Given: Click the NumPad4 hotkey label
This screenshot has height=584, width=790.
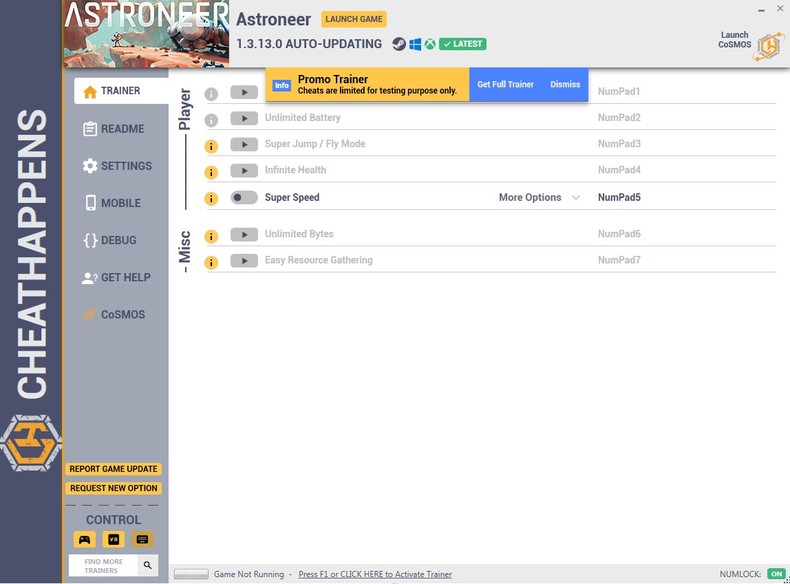Looking at the screenshot, I should pyautogui.click(x=619, y=170).
